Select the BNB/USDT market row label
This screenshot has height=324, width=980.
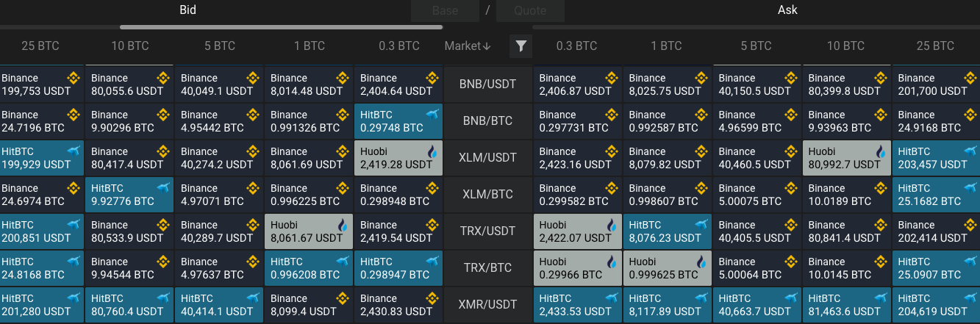tap(487, 84)
